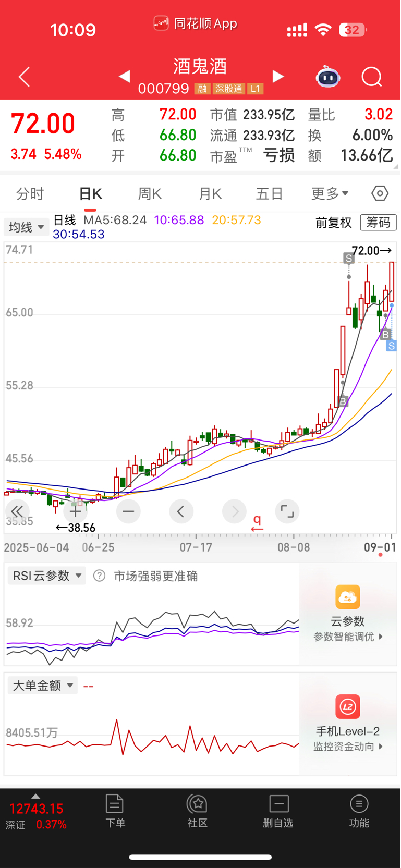Tap the 深股通 tag
Screen dimensions: 401x868
pos(228,89)
